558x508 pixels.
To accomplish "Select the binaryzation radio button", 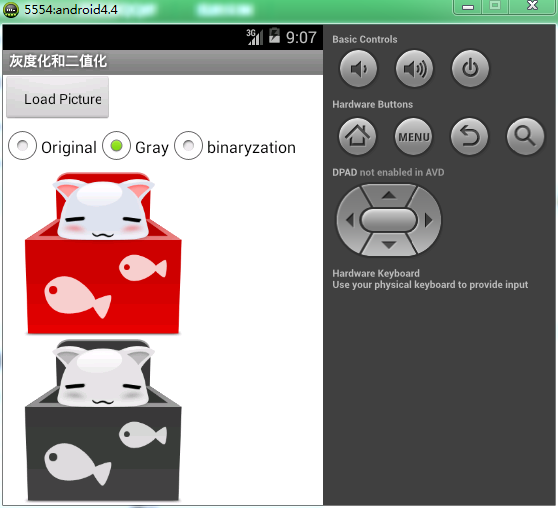I will coord(235,146).
